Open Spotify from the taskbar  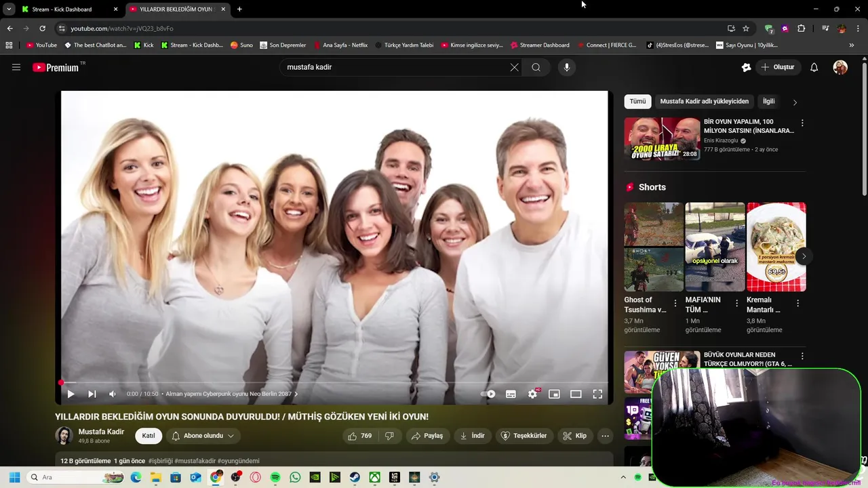click(275, 477)
